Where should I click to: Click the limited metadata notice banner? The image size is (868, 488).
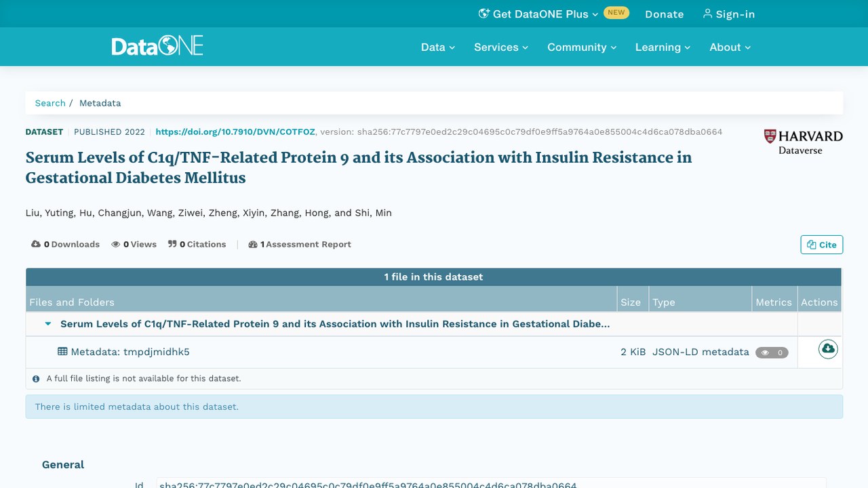(x=434, y=407)
